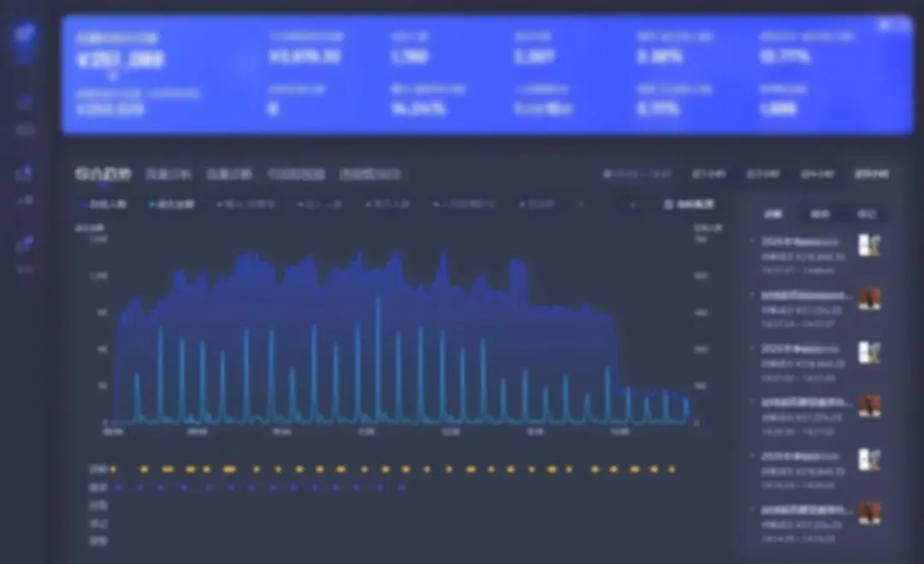This screenshot has width=924, height=564.
Task: Select the highlighted last time-range button above the chart
Action: pos(872,175)
